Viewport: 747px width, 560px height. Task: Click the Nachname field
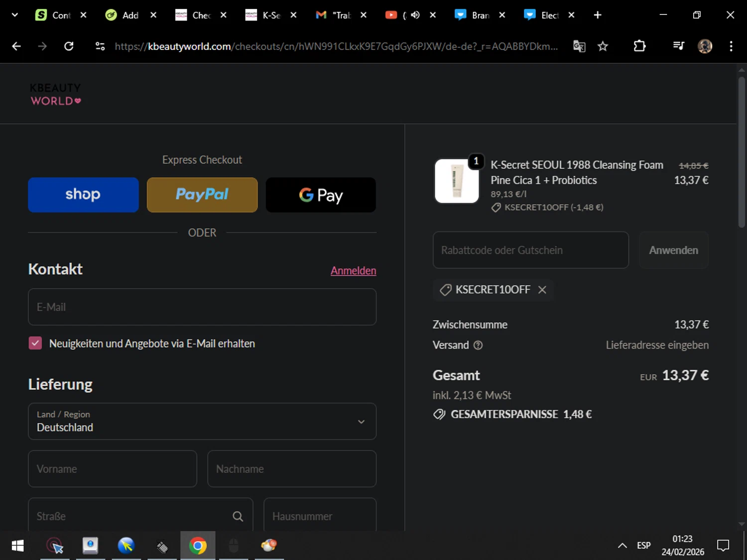(292, 468)
